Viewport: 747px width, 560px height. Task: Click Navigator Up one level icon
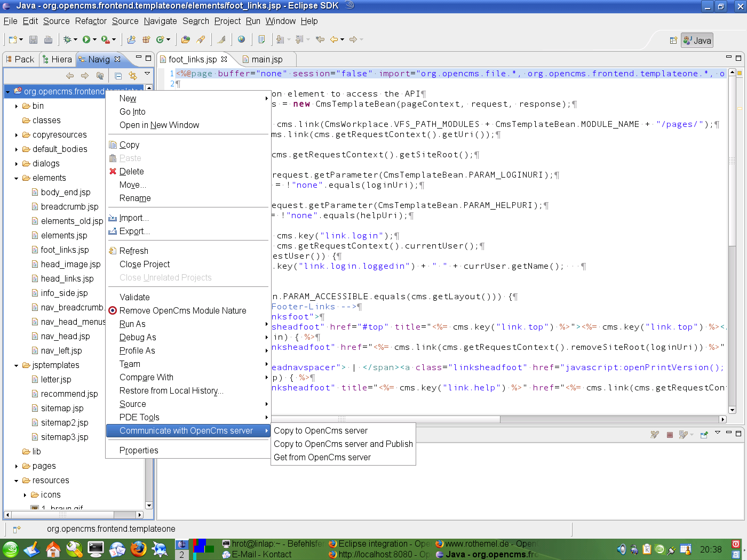click(x=100, y=76)
